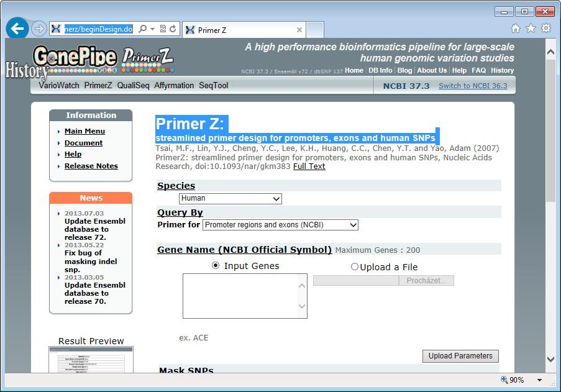
Task: Click Switch to NCBI 36.3 link
Action: point(473,86)
